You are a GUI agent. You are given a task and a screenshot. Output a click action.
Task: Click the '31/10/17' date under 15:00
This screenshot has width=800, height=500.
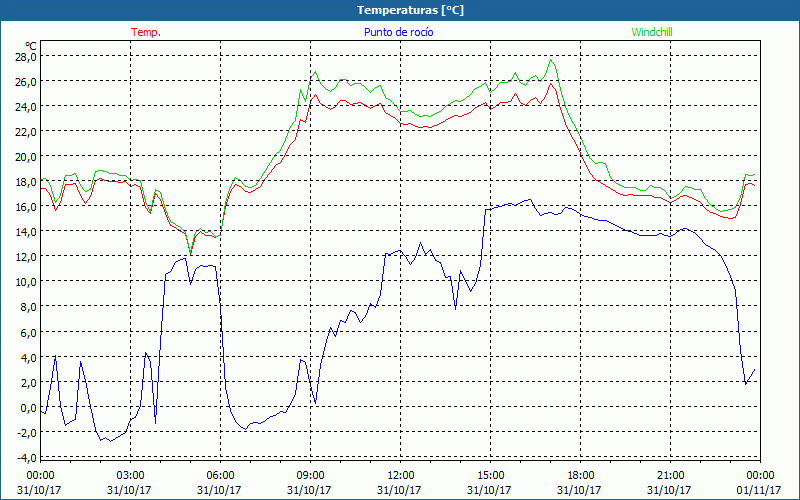[489, 490]
